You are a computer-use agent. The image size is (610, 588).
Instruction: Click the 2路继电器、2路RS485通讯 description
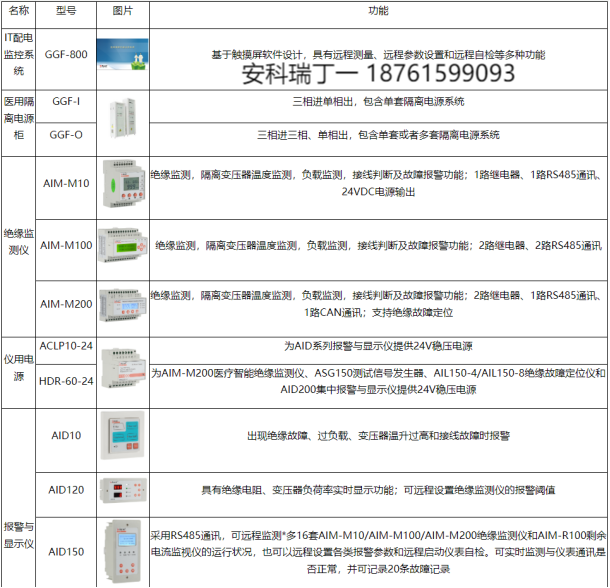tap(540, 246)
